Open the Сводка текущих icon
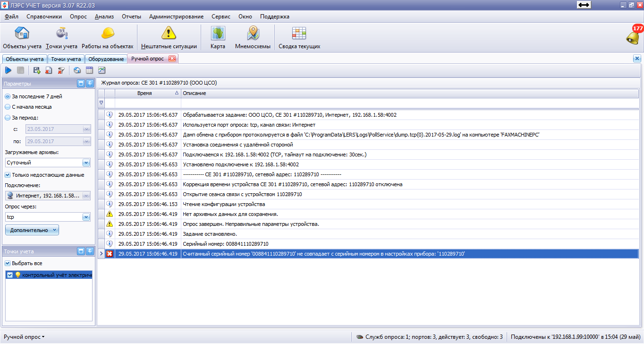The width and height of the screenshot is (644, 344). click(299, 37)
